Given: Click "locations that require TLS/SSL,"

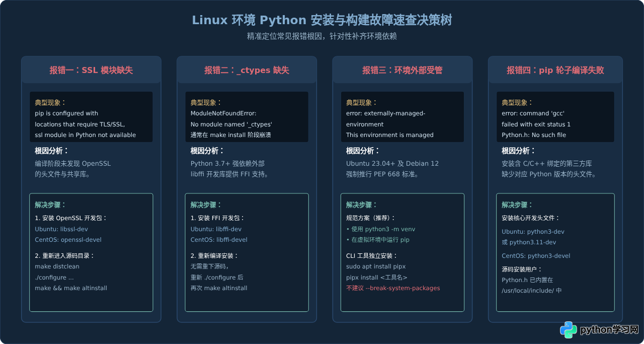Looking at the screenshot, I should pyautogui.click(x=80, y=124).
